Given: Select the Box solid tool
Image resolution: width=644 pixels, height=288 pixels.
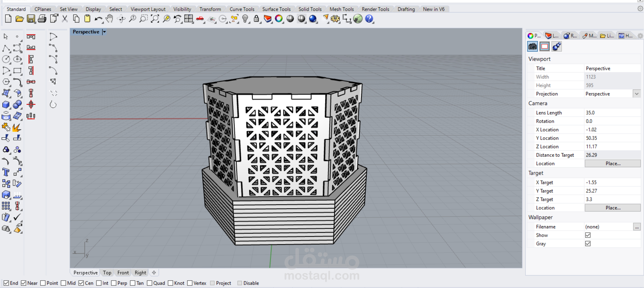Looking at the screenshot, I should pyautogui.click(x=6, y=105).
